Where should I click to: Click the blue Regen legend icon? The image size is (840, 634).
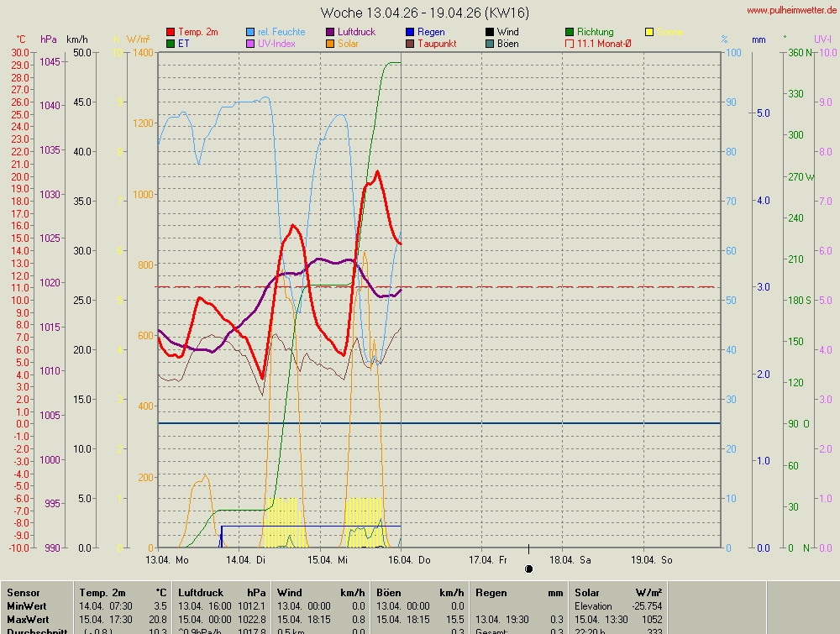411,32
